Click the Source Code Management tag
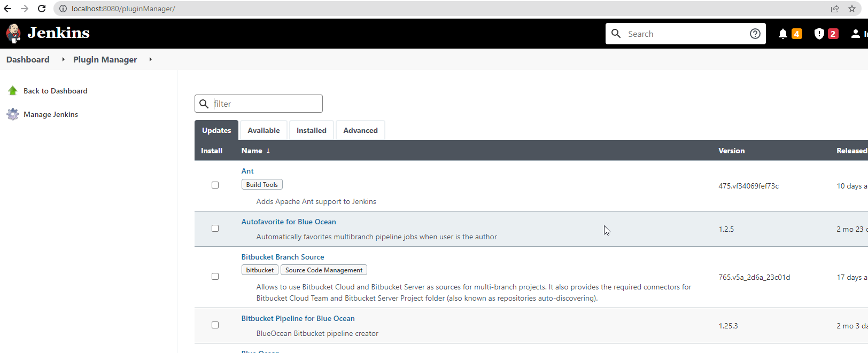This screenshot has width=868, height=353. 324,270
